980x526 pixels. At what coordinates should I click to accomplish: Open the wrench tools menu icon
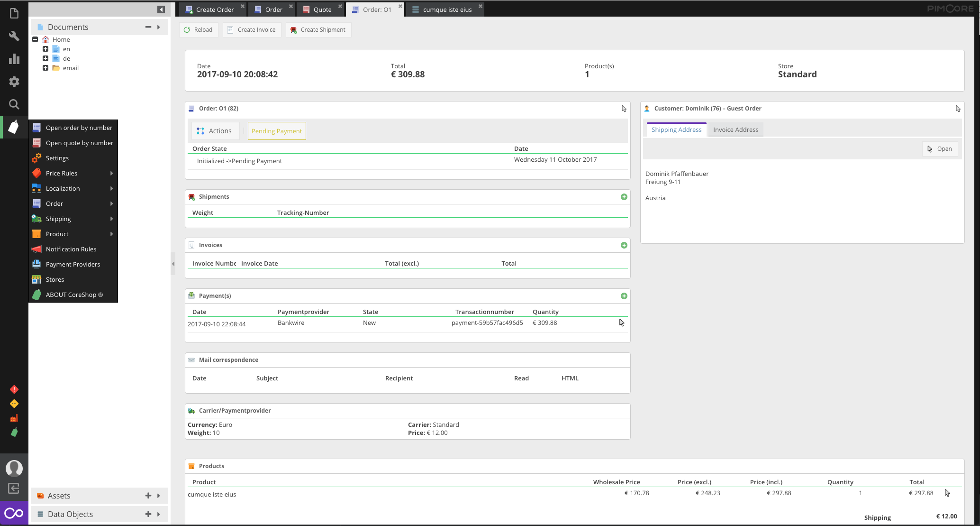[x=14, y=36]
